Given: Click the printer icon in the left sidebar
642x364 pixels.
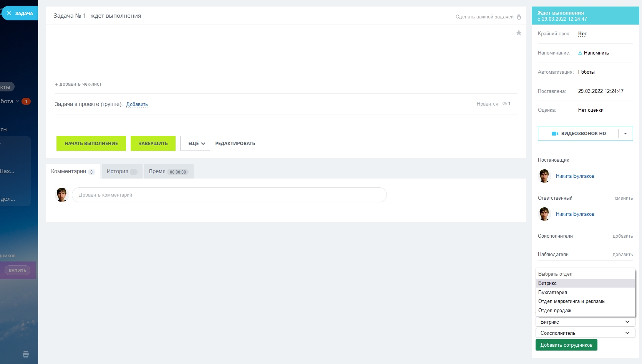Looking at the screenshot, I should (26, 354).
